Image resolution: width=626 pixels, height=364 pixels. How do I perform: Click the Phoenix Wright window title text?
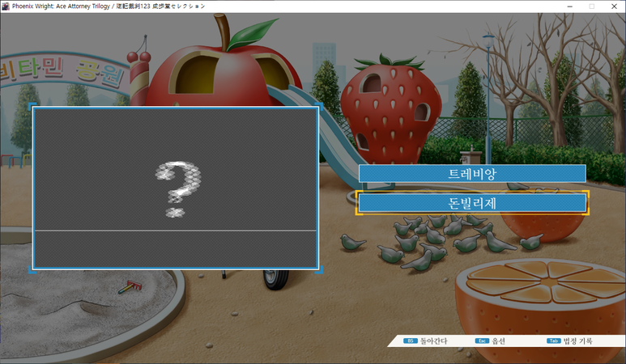[109, 6]
